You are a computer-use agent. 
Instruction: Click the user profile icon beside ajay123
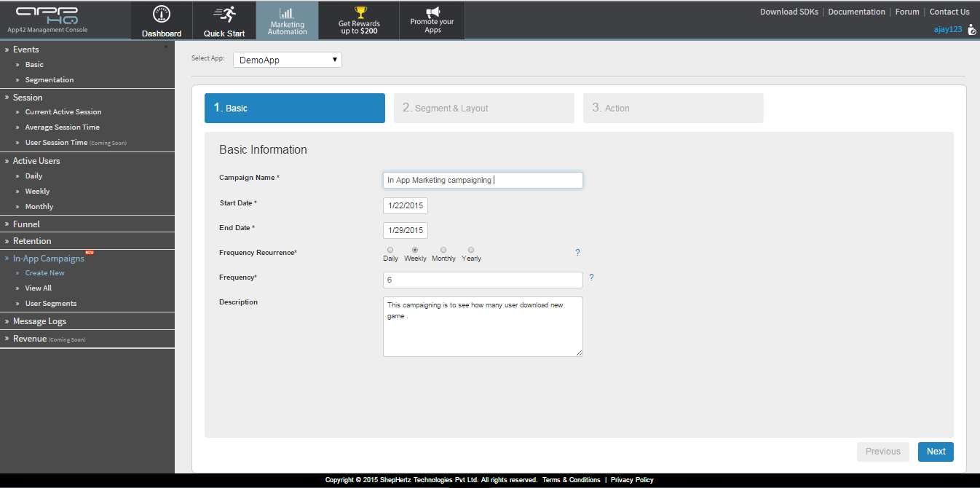[x=971, y=30]
